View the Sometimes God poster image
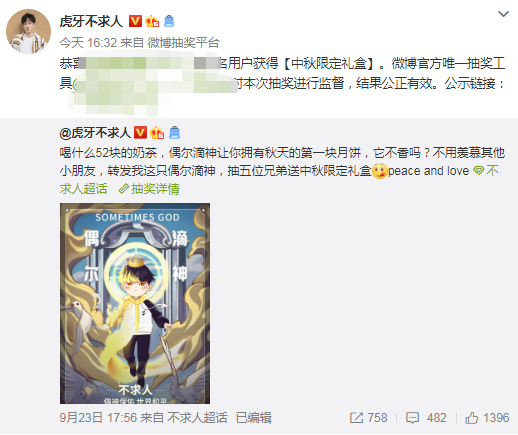The width and height of the screenshot is (518, 435). coord(135,303)
